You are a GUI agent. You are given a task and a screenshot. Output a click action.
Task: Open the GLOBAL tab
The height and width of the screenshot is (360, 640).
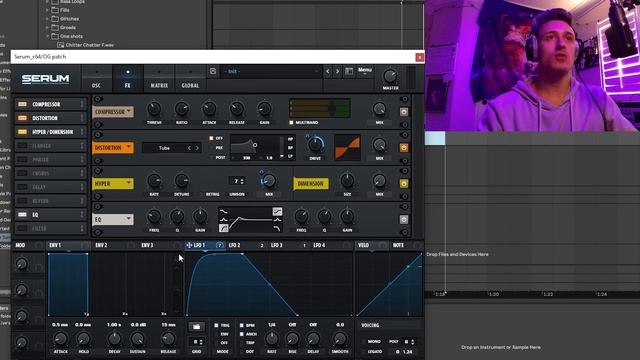point(190,78)
